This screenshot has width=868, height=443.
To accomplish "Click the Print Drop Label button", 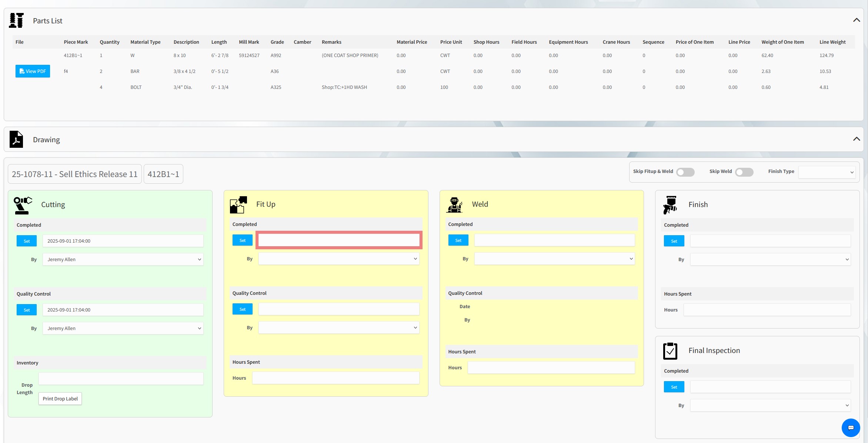I will pos(60,399).
